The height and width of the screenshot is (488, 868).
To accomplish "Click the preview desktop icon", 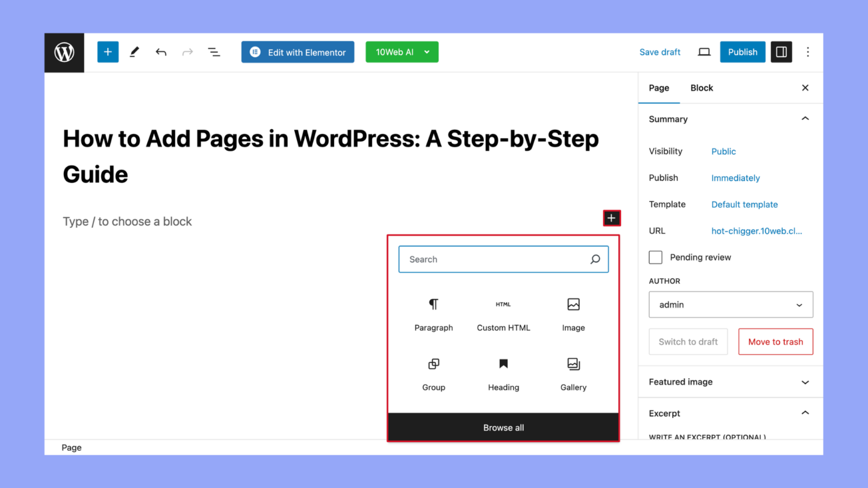I will click(704, 51).
